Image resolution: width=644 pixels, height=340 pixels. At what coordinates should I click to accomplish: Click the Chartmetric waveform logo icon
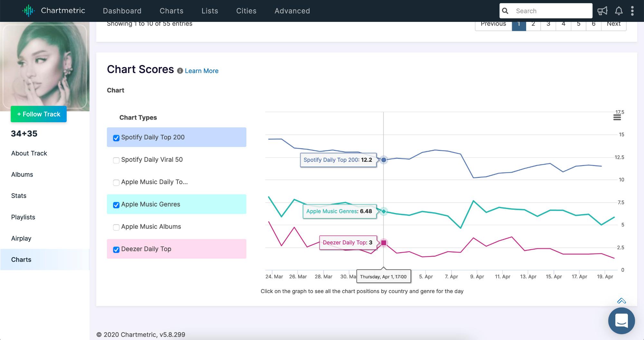click(x=29, y=11)
